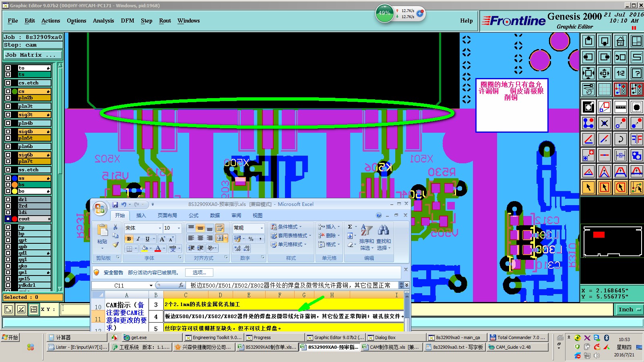The width and height of the screenshot is (644, 362).
Task: Click the red color swatch on rout layer
Action: [x=15, y=219]
